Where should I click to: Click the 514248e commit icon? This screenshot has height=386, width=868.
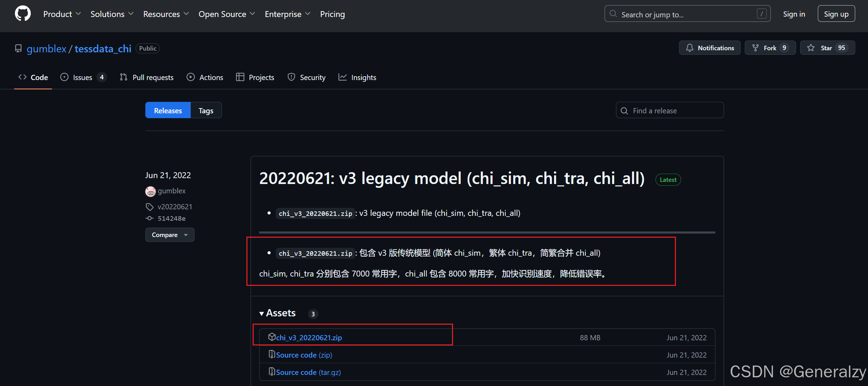[x=150, y=218]
